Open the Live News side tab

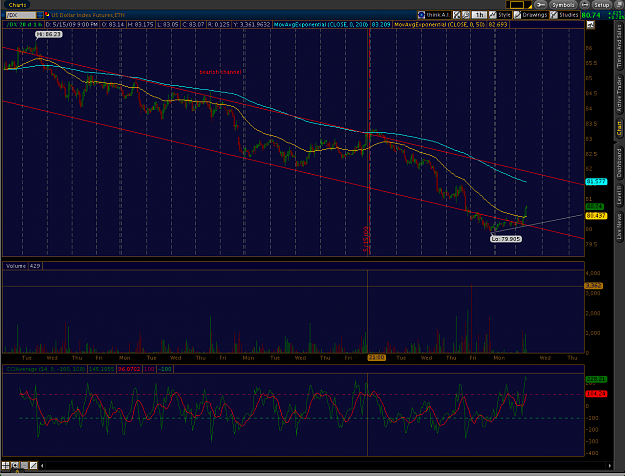pos(619,226)
